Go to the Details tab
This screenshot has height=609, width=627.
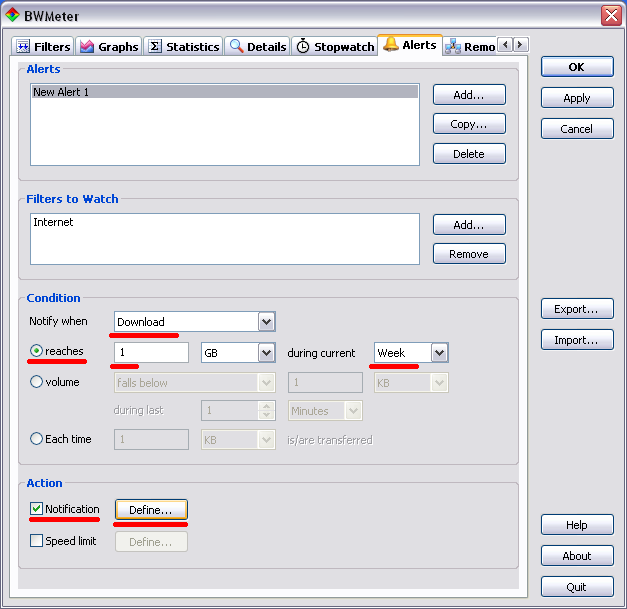coord(258,46)
